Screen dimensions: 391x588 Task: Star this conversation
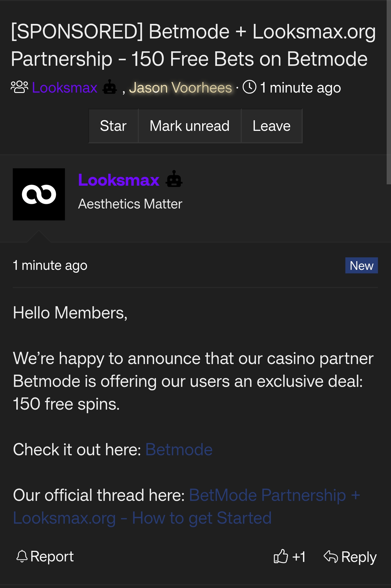coord(113,126)
